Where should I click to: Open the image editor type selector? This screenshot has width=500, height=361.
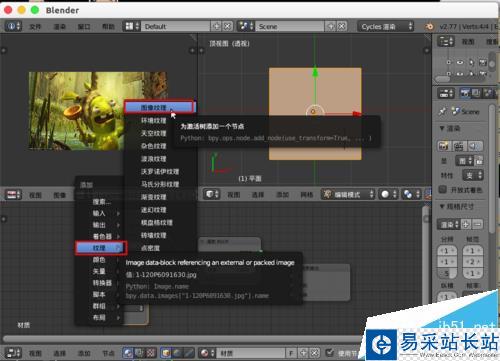point(14,195)
